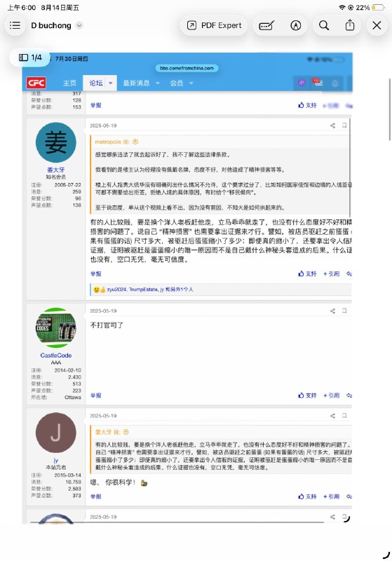Share jy's post via share icon

332,416
